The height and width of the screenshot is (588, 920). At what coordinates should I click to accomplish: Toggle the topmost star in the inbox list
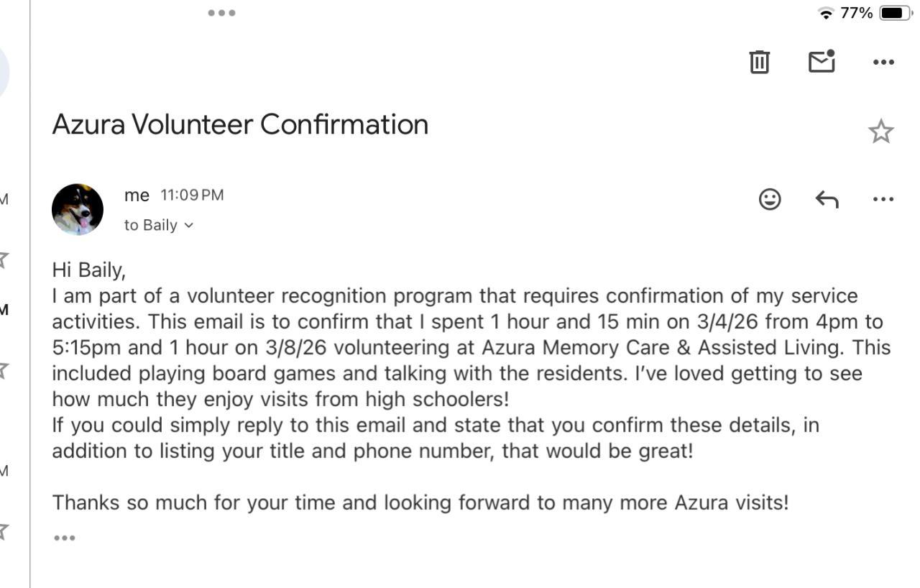coord(4,259)
